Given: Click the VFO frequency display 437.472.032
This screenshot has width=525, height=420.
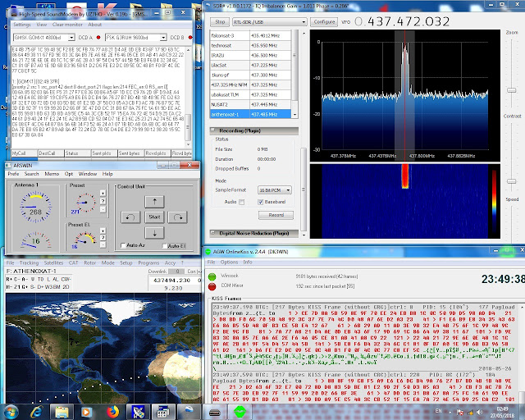Looking at the screenshot, I should click(402, 22).
